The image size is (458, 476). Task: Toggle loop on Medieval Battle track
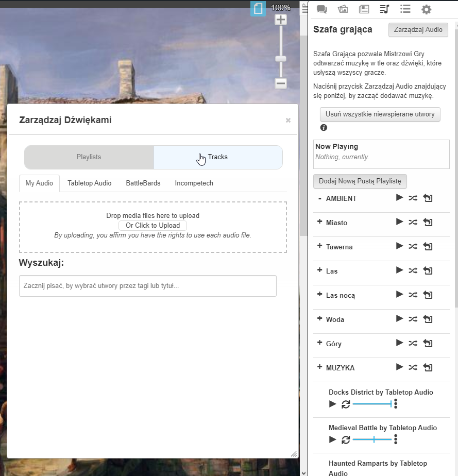[x=346, y=440]
